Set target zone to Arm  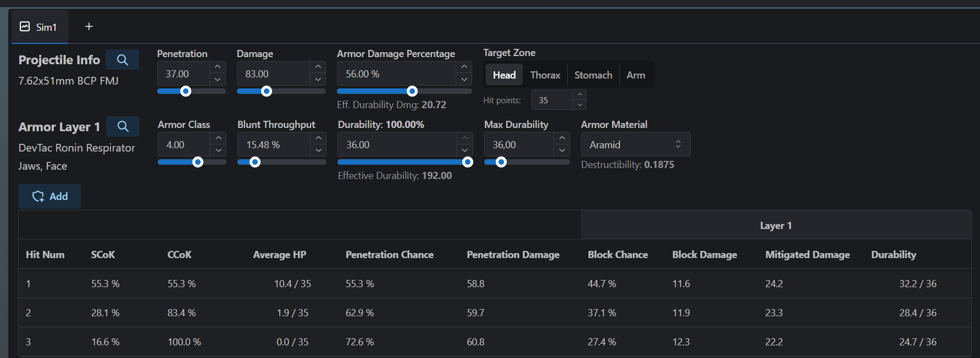click(x=636, y=75)
